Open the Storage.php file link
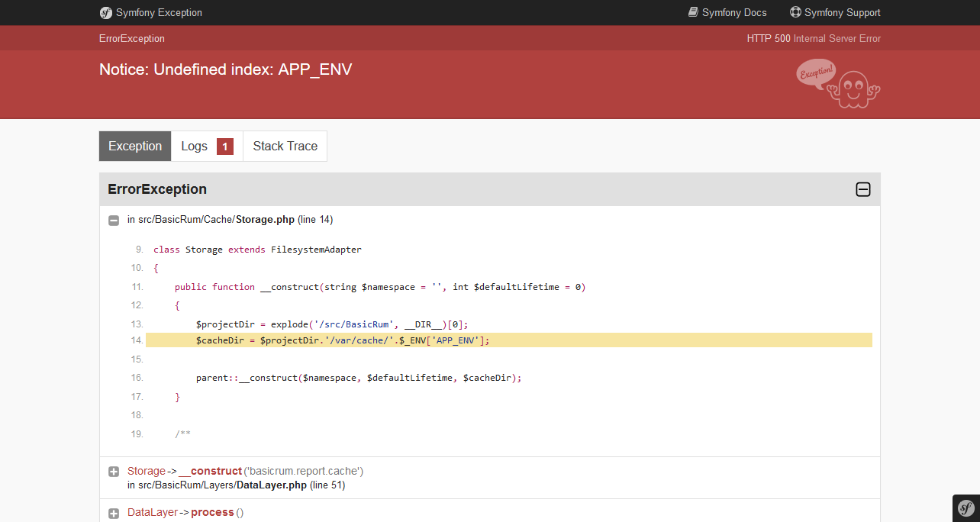The width and height of the screenshot is (980, 522). coord(264,219)
